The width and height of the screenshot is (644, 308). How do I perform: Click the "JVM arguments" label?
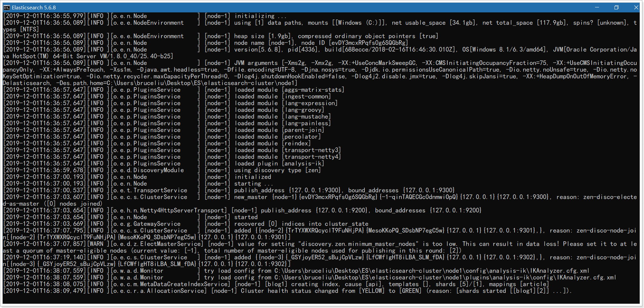point(256,63)
